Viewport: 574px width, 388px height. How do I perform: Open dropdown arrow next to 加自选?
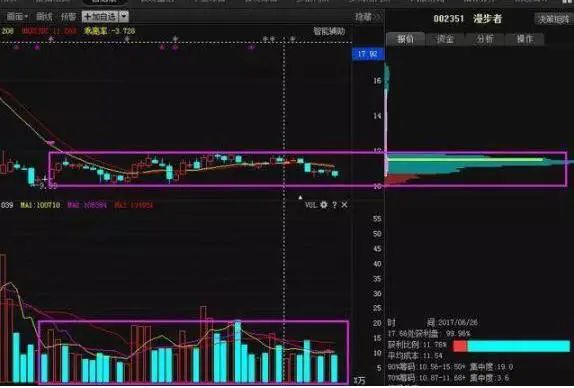(124, 16)
